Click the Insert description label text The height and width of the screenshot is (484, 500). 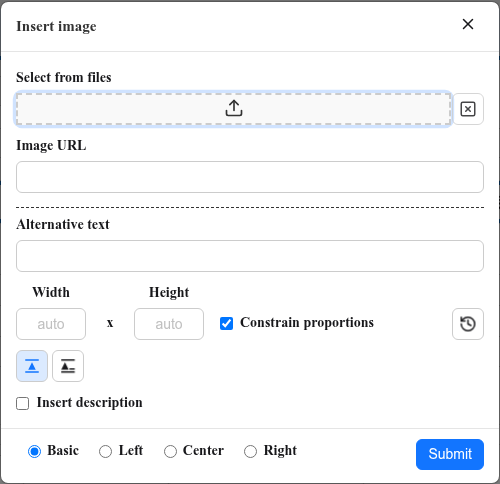tap(90, 402)
